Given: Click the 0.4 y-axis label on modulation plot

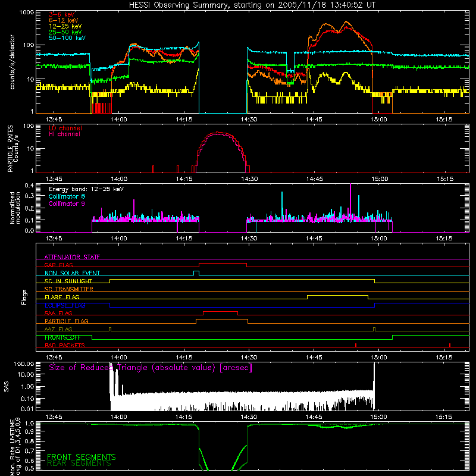Looking at the screenshot, I should pos(29,186).
